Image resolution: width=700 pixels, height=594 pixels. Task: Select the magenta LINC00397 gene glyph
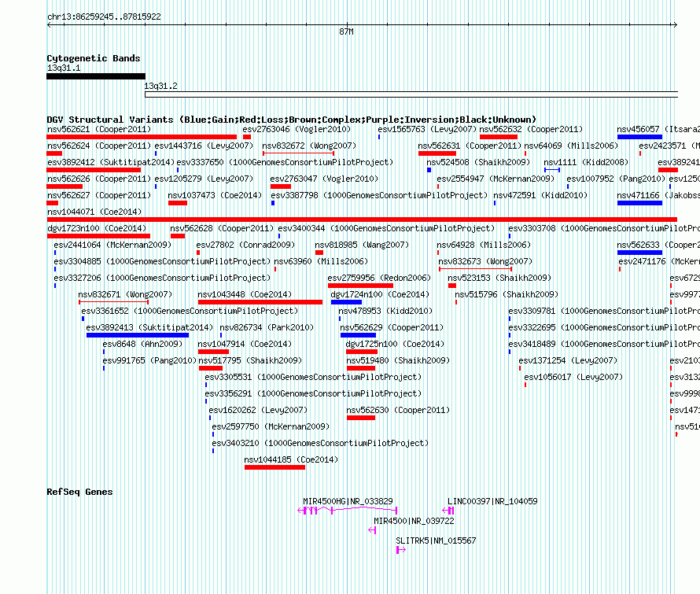[x=448, y=511]
